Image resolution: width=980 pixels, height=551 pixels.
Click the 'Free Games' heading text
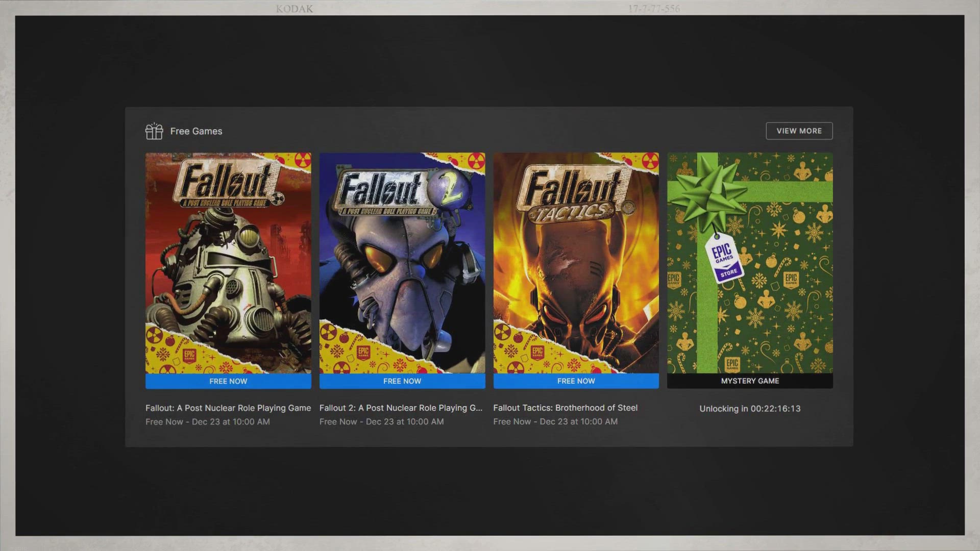point(196,131)
